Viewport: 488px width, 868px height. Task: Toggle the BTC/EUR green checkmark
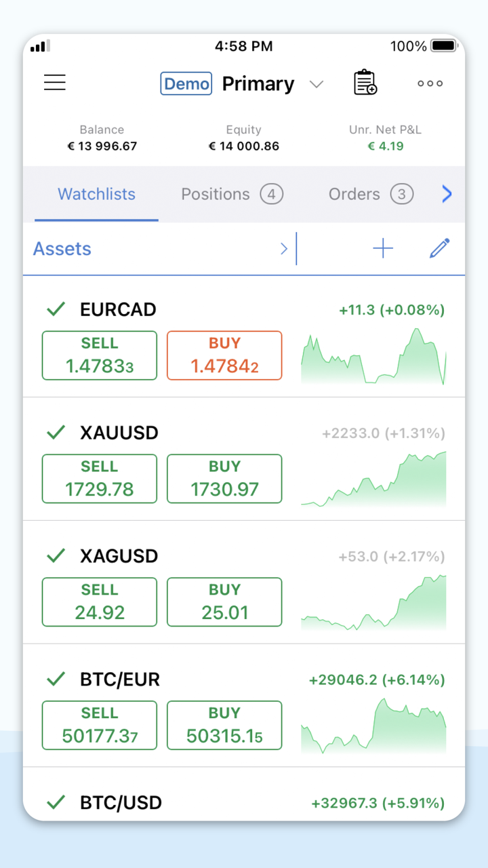click(x=56, y=679)
